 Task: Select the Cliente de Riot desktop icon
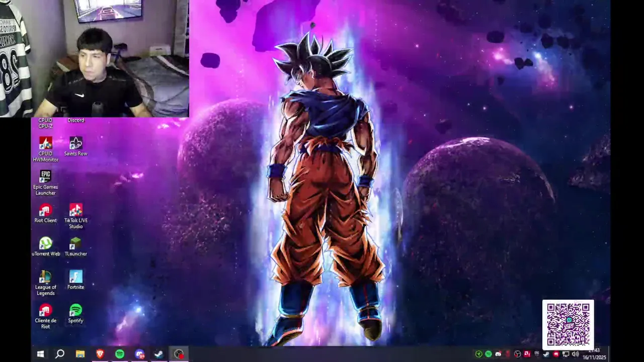click(x=45, y=316)
